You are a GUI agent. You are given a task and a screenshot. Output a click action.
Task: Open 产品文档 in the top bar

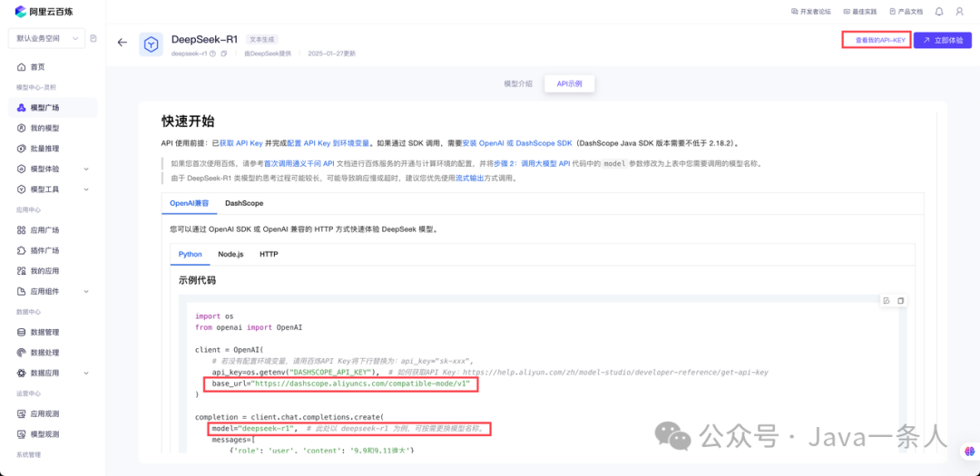906,11
